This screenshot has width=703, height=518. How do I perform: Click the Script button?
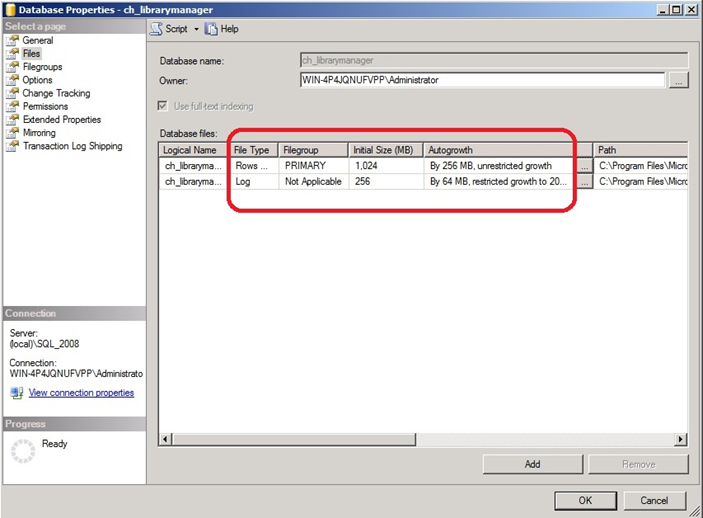point(176,29)
